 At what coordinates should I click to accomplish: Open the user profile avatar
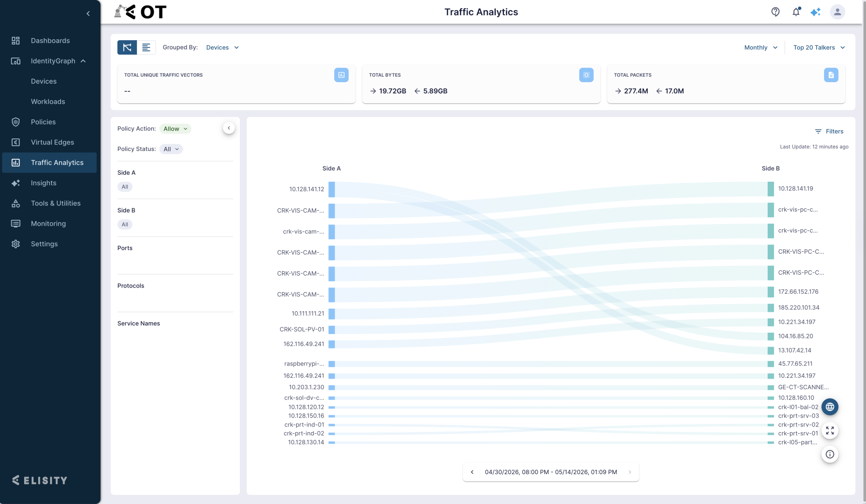pyautogui.click(x=837, y=12)
